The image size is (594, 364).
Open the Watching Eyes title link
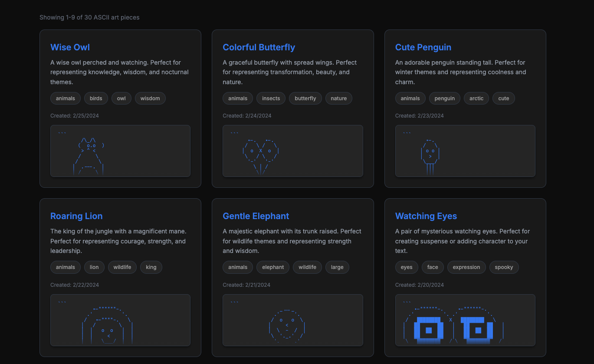coord(426,216)
